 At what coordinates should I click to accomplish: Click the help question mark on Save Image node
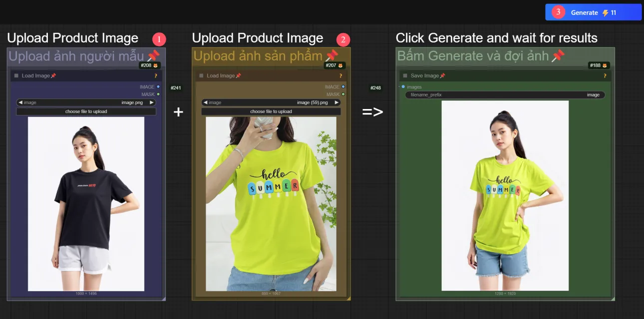pos(605,76)
